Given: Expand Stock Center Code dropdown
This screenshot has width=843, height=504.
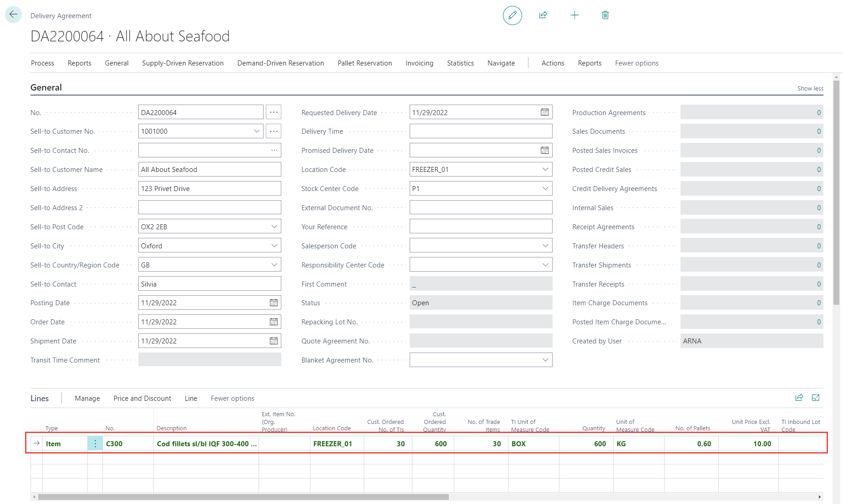Looking at the screenshot, I should coord(545,188).
